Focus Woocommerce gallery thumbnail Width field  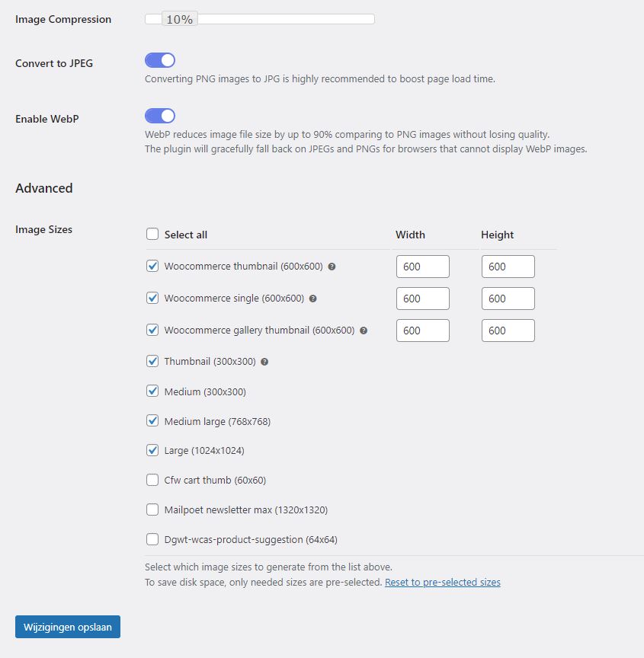point(423,331)
